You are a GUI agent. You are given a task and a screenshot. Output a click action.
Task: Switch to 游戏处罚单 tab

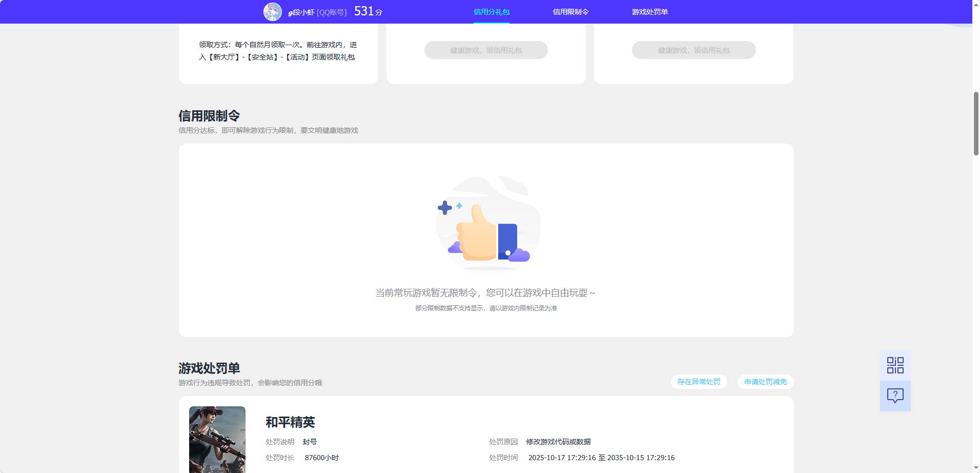pyautogui.click(x=650, y=12)
